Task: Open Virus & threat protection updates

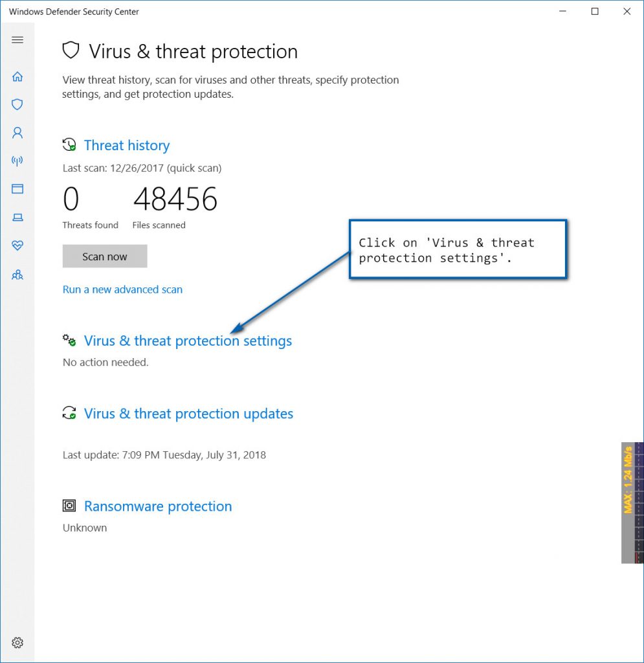Action: tap(188, 413)
